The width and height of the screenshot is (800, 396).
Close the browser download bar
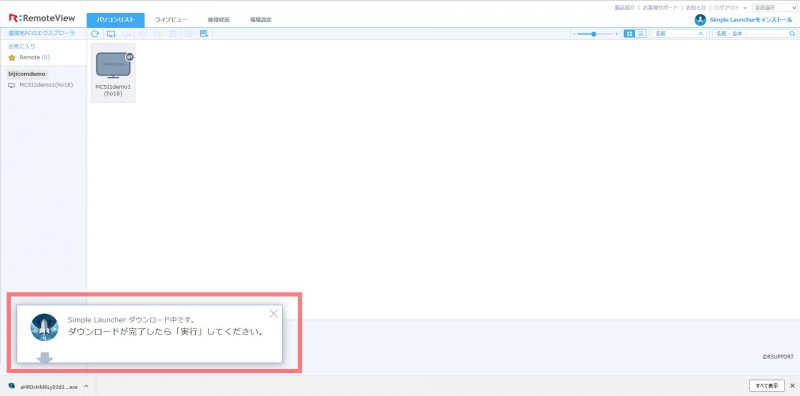click(x=792, y=385)
